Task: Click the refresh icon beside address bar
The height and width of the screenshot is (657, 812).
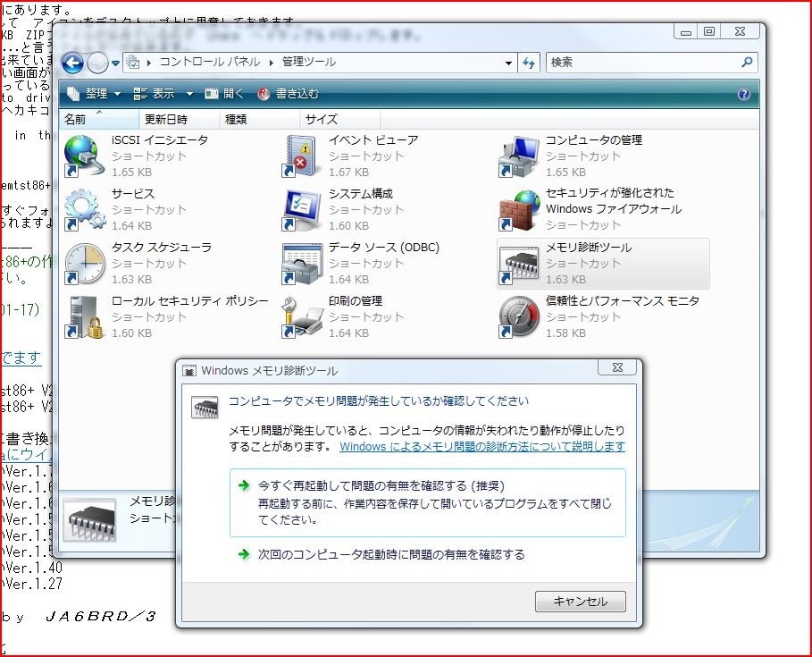Action: (x=529, y=63)
